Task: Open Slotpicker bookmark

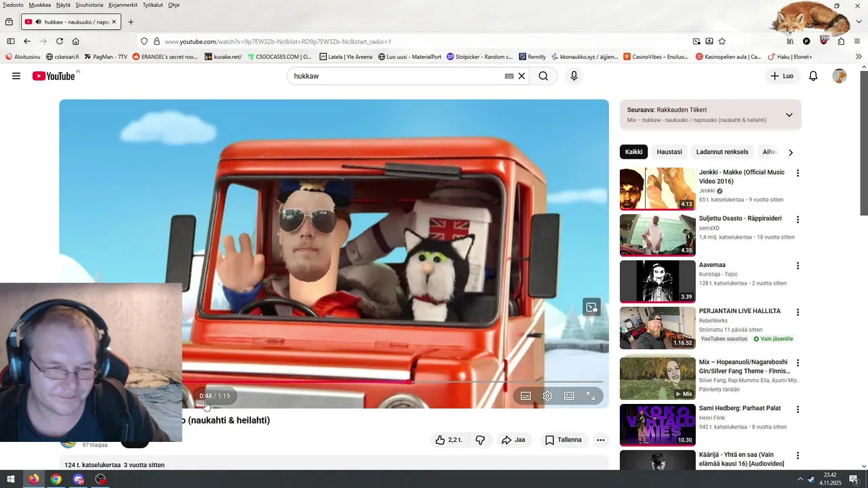Action: tap(479, 57)
